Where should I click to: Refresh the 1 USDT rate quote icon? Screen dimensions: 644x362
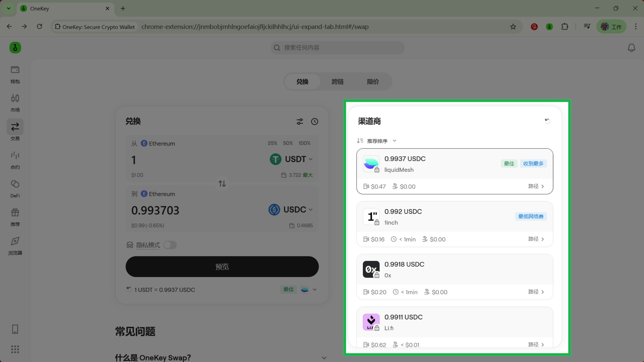pos(129,289)
